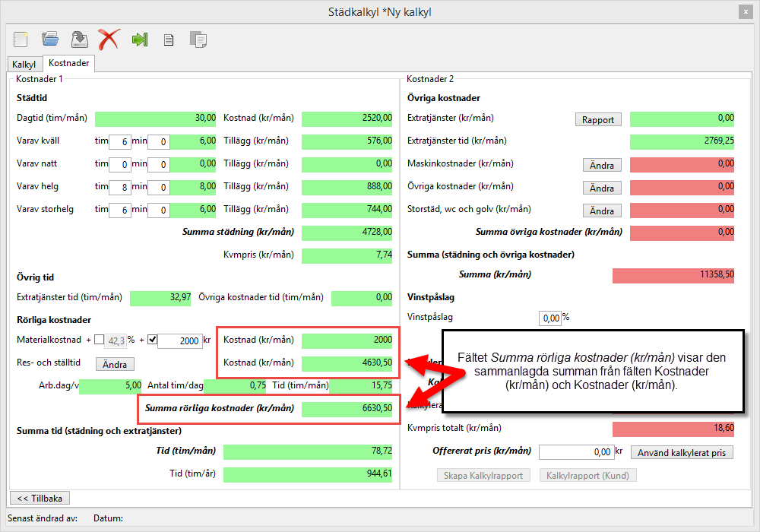Screen dimensions: 760x532
Task: Click the copy documents toolbar icon
Action: 198,40
